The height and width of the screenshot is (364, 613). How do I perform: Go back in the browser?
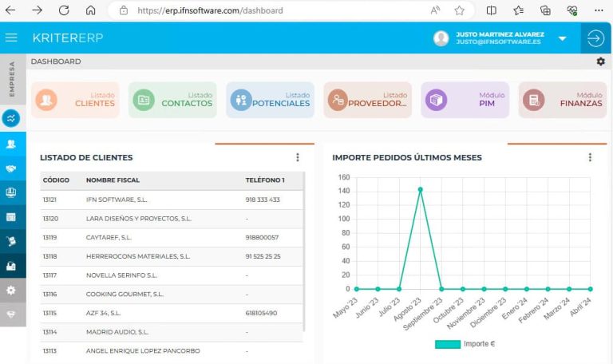click(10, 10)
